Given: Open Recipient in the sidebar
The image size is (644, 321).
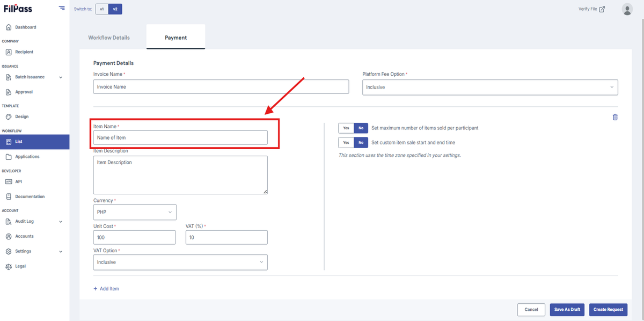Looking at the screenshot, I should [24, 52].
